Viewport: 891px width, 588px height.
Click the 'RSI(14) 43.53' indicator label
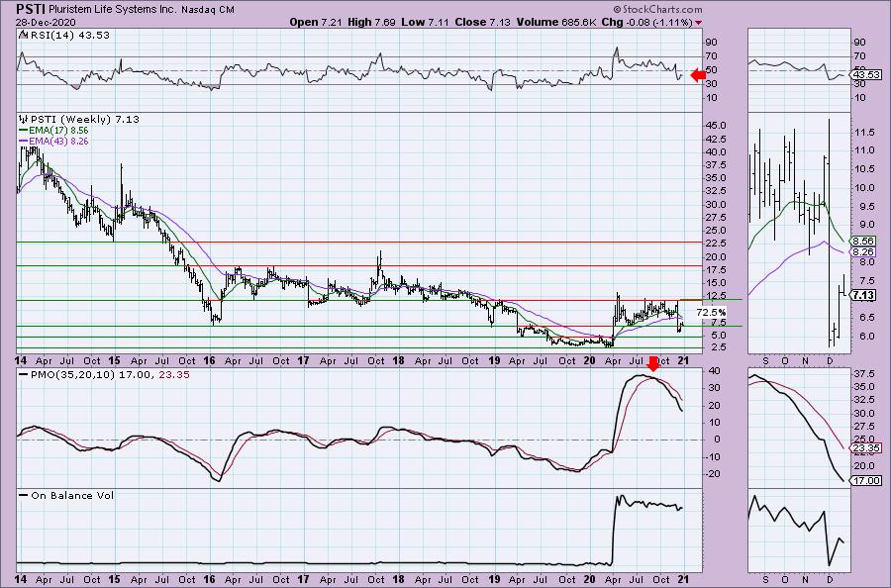(x=69, y=35)
